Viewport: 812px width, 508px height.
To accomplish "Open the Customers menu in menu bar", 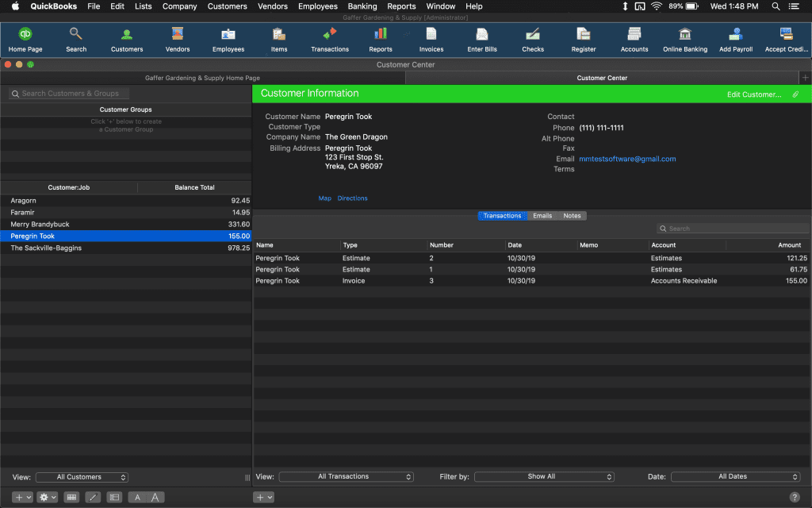I will pos(228,6).
